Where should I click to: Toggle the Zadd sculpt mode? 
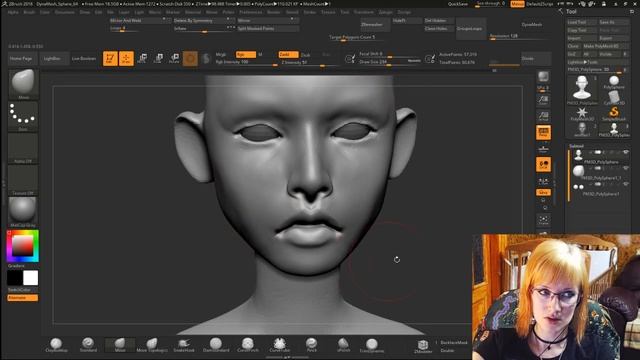pyautogui.click(x=288, y=54)
